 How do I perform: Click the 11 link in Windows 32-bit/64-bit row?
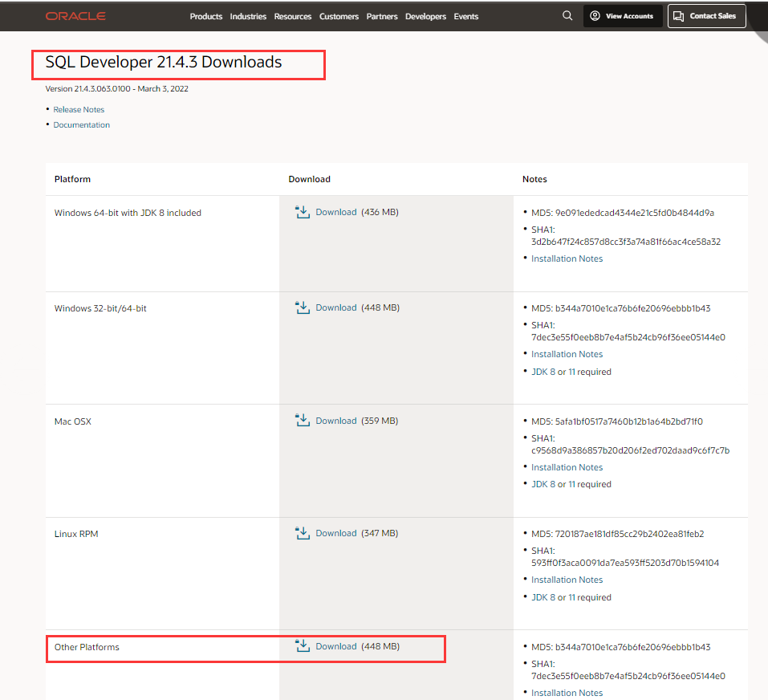(571, 372)
